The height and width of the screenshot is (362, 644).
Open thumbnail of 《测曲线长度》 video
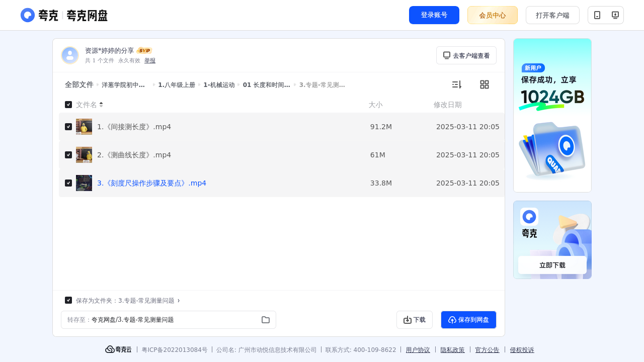[84, 155]
